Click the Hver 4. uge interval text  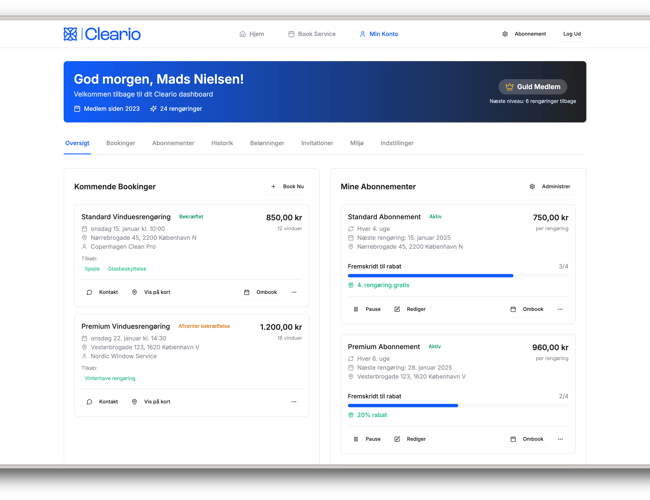(374, 229)
